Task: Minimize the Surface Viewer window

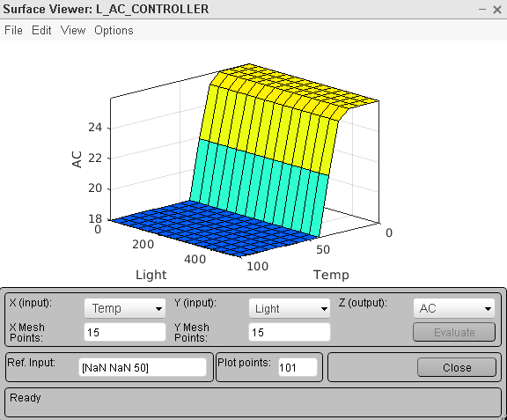Action: [482, 10]
